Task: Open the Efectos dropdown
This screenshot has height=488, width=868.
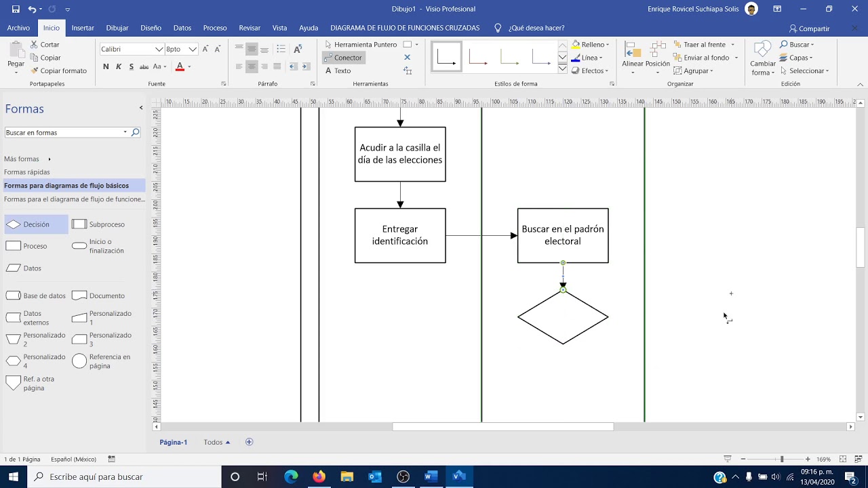Action: pos(590,70)
